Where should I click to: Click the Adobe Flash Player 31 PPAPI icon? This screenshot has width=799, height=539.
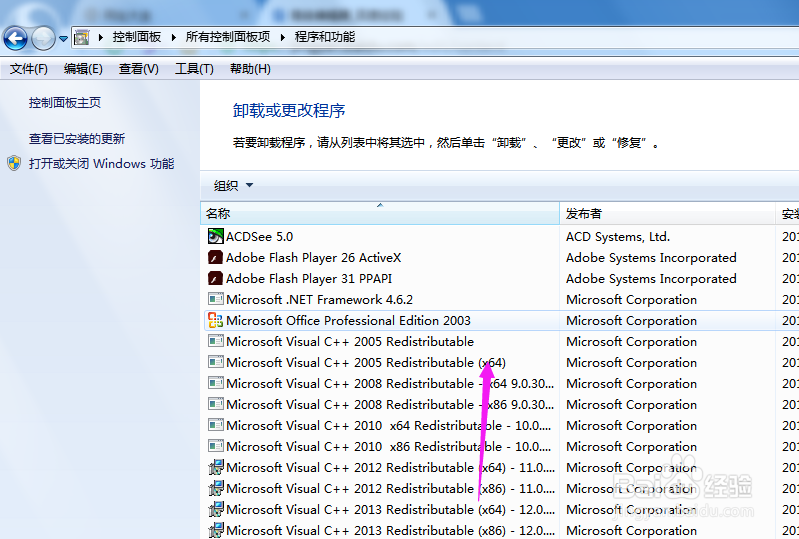click(x=216, y=278)
